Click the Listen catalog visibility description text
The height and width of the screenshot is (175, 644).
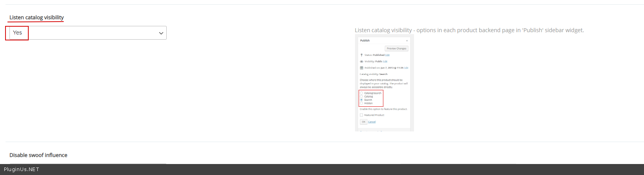[x=469, y=30]
